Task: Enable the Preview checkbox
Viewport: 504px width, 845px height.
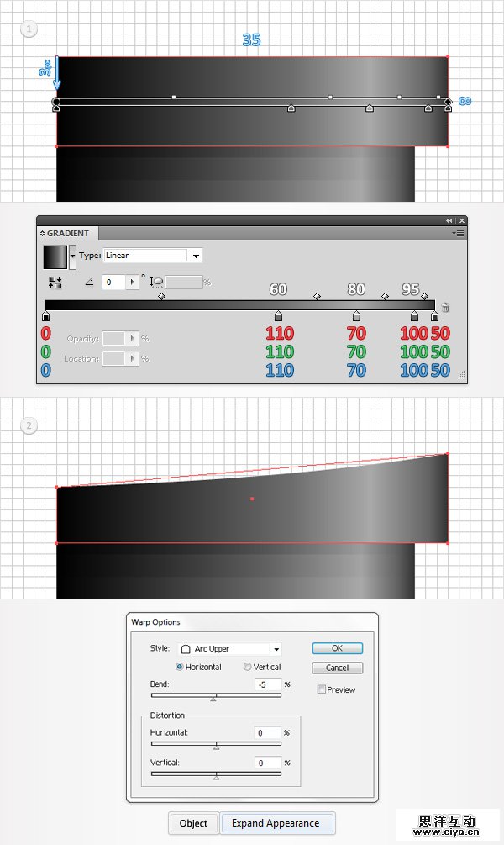Action: [322, 689]
